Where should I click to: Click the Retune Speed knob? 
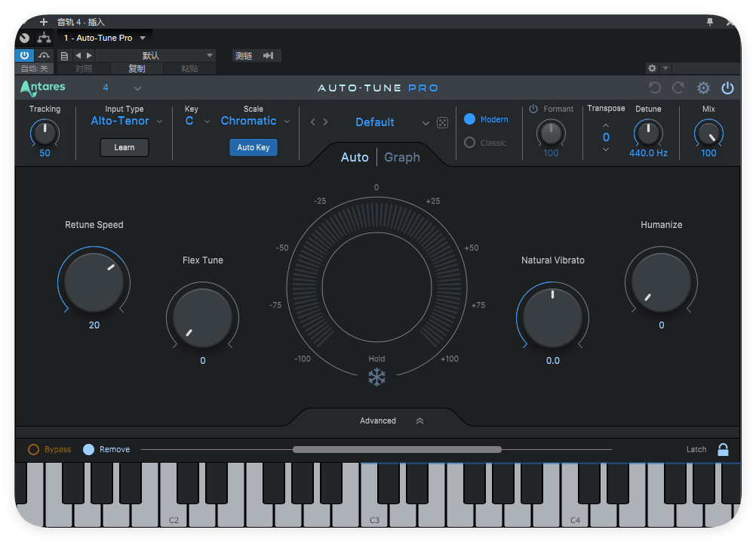[x=94, y=282]
